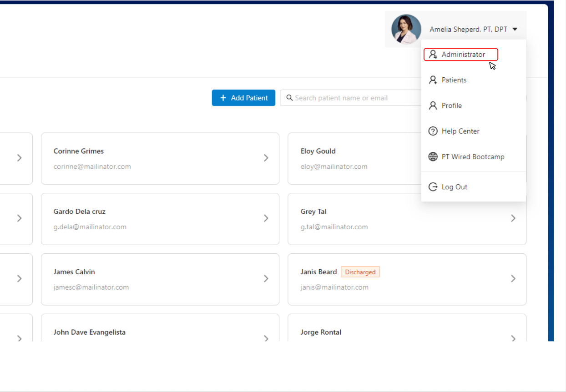Viewport: 566px width, 392px height.
Task: Click the Administrator user icon in menu
Action: pos(433,55)
